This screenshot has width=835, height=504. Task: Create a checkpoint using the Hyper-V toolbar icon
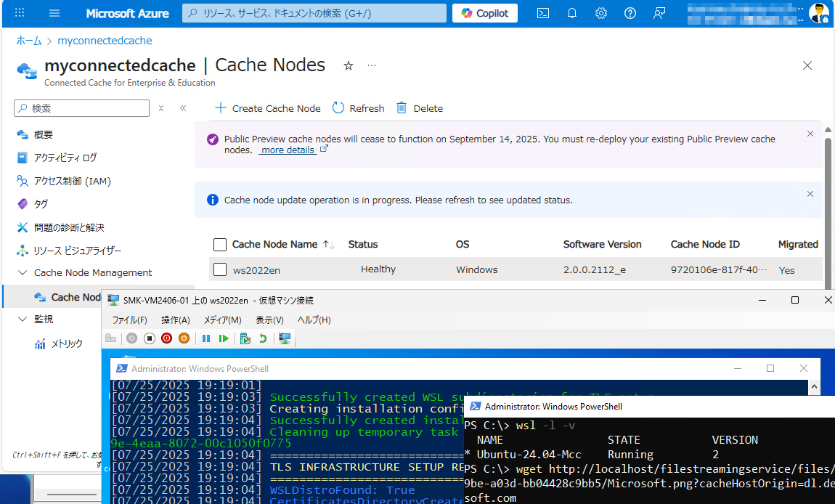click(245, 338)
